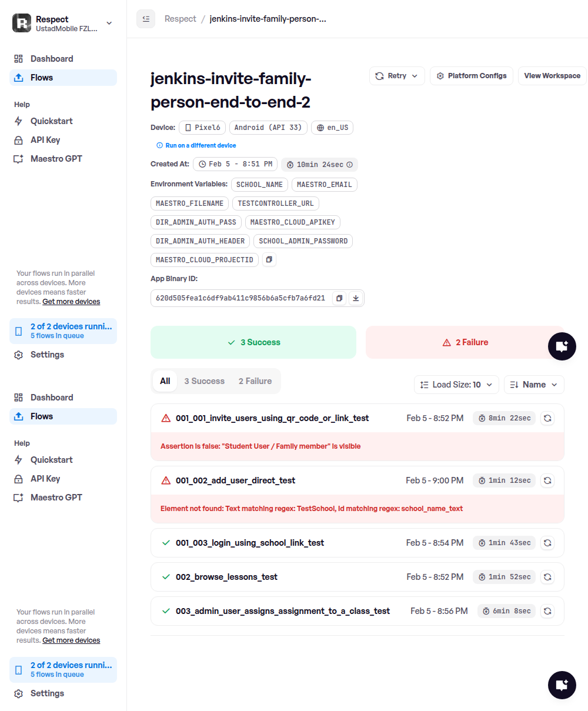
Task: Switch to the 2 Failure filter tab
Action: click(255, 381)
